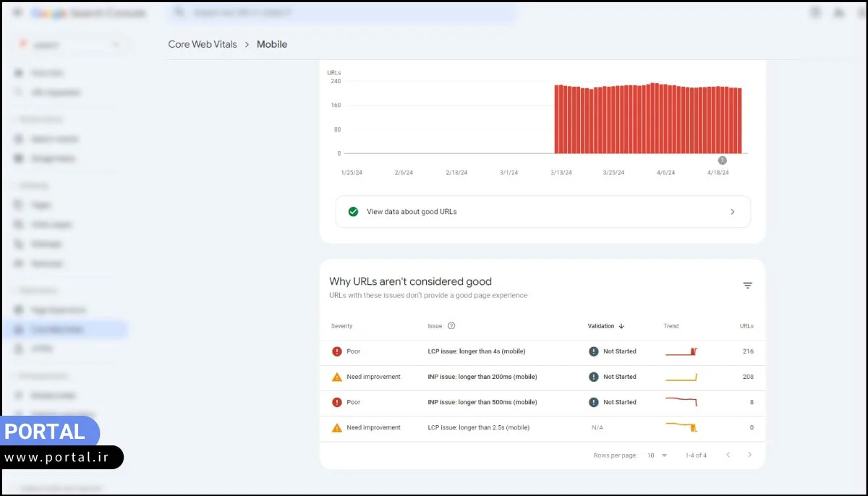Click the marker annotation on the chart timeline
868x496 pixels.
[x=721, y=160]
